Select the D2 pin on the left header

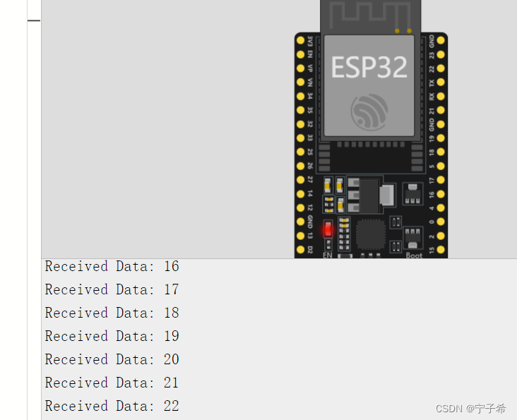point(300,250)
